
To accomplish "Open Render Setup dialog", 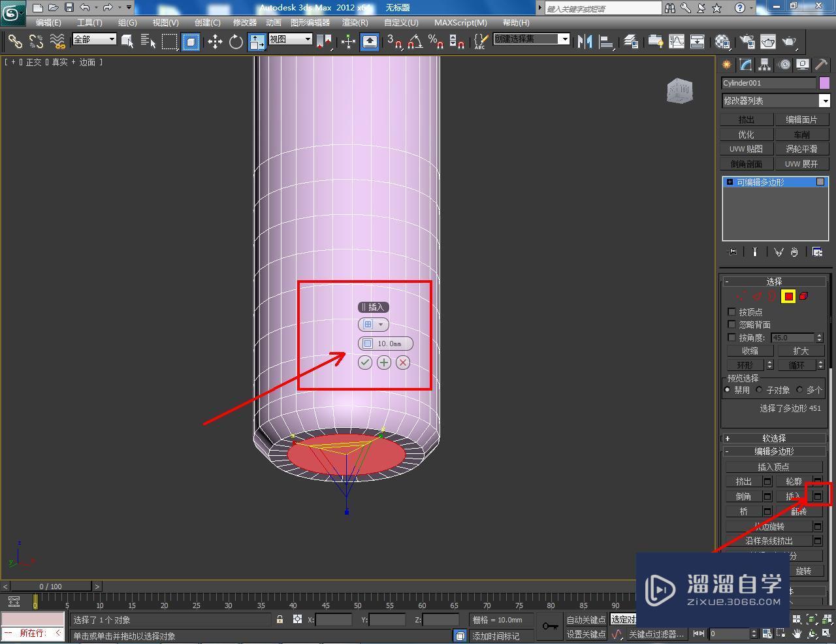I will 747,42.
